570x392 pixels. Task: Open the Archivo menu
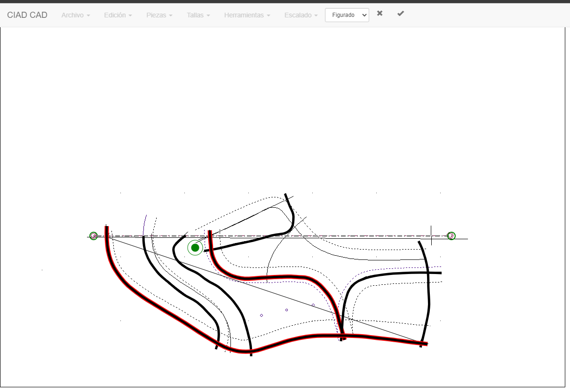click(x=75, y=15)
